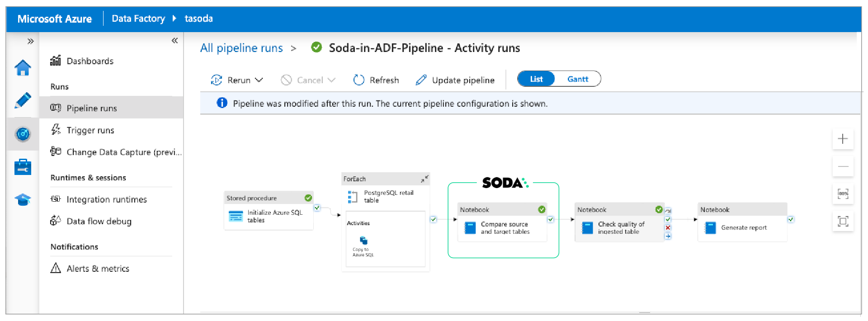868x321 pixels.
Task: Click the All pipeline runs breadcrumb
Action: coord(241,48)
